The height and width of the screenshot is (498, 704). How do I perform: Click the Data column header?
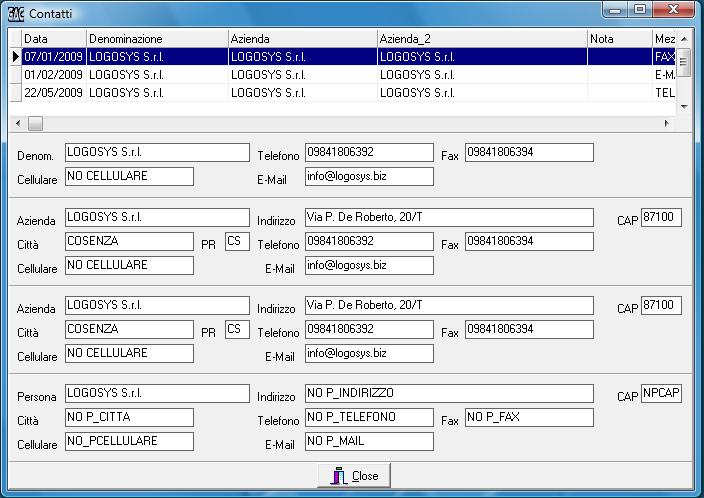tap(54, 39)
